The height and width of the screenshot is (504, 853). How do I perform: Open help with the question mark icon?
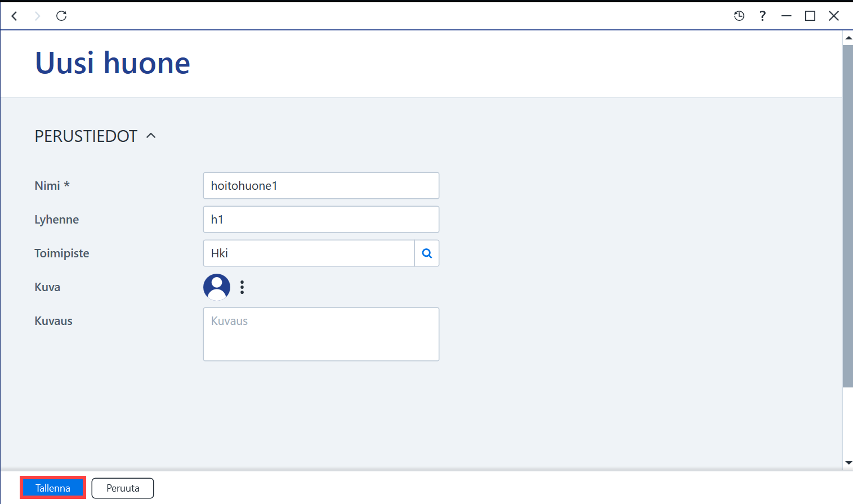762,16
